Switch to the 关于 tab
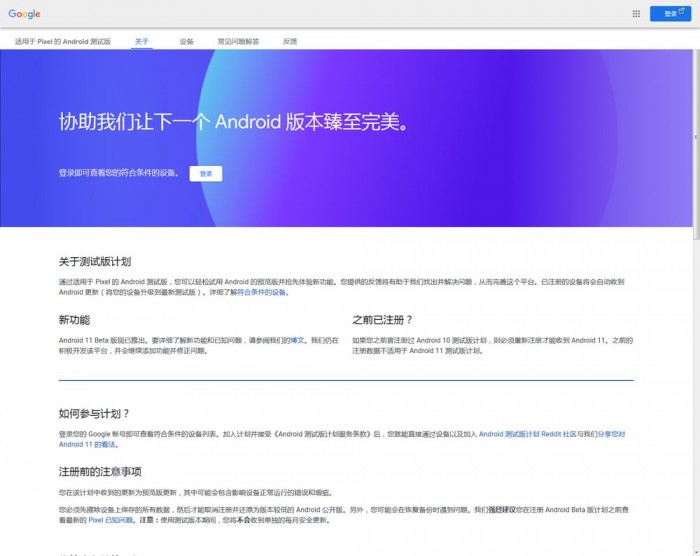 (141, 42)
